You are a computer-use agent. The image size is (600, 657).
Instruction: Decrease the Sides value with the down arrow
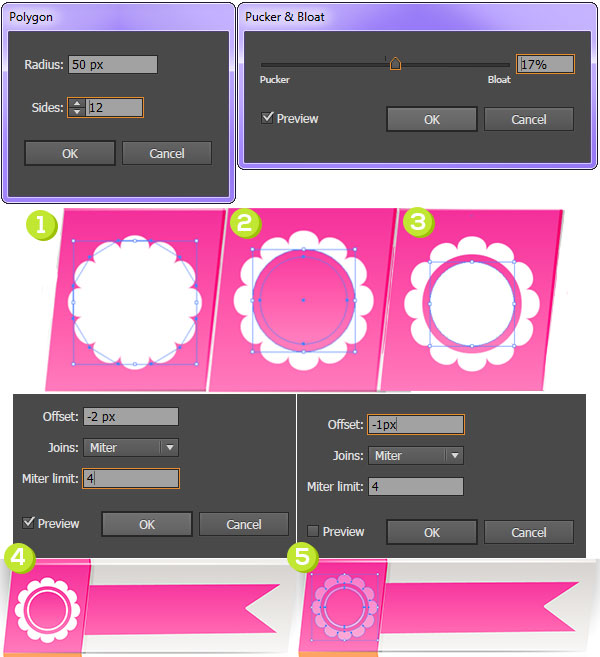point(77,112)
